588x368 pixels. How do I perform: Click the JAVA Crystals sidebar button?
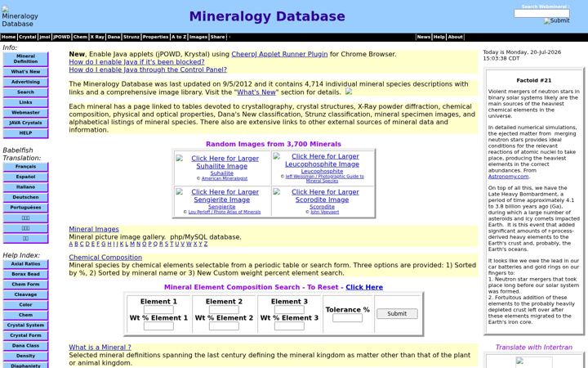25,123
